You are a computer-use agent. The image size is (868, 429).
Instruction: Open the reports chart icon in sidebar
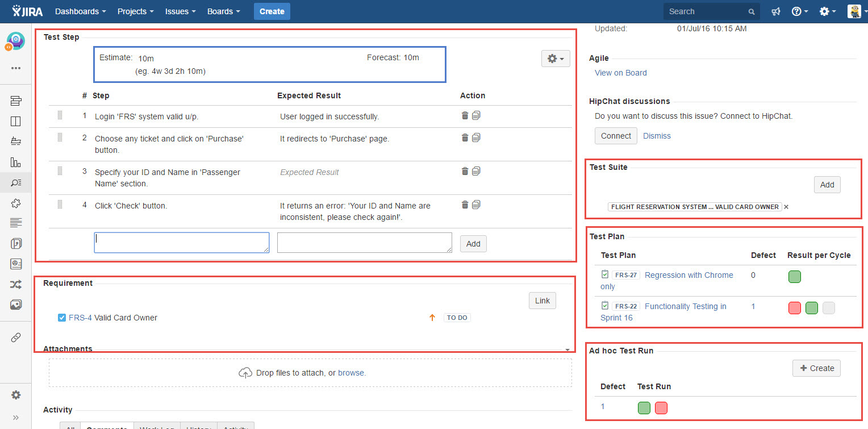[x=16, y=162]
